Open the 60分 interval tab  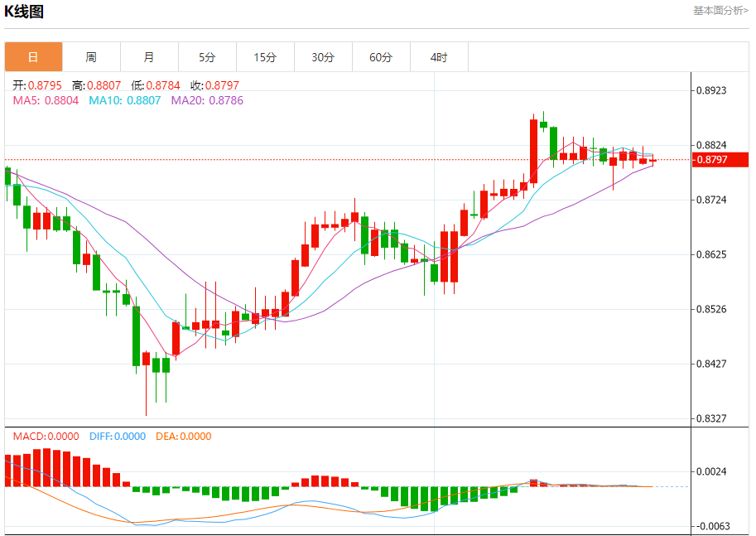click(381, 57)
